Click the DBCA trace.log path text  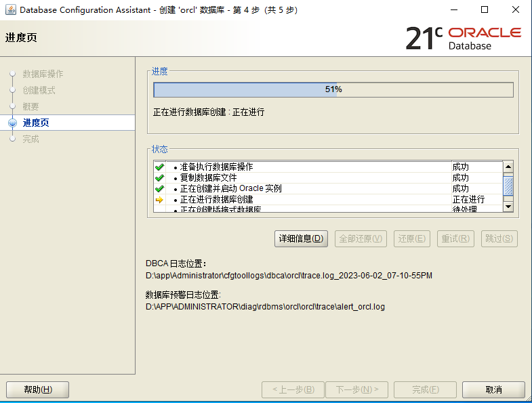click(289, 276)
